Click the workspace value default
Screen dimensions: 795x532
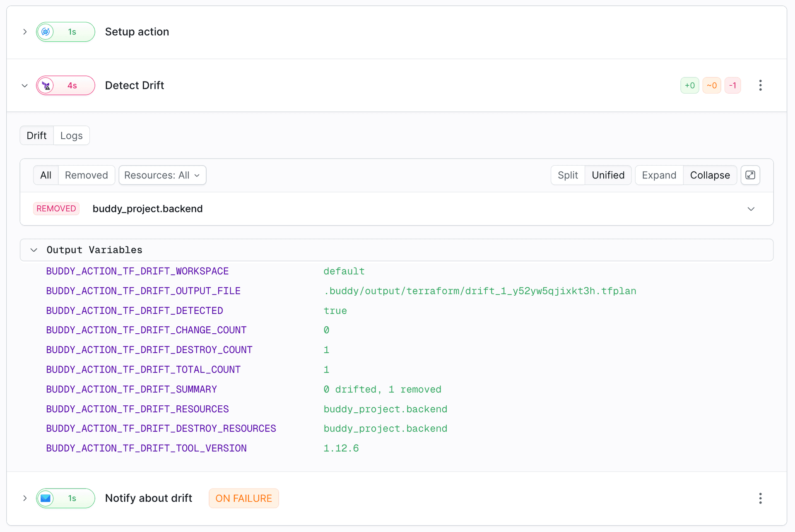tap(344, 272)
